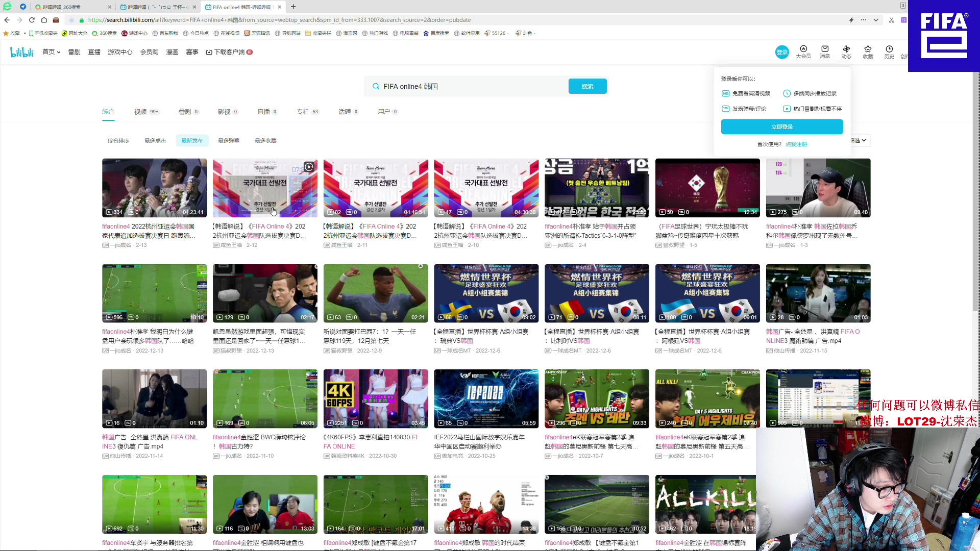Click the 收藏 star bookmark icon in bookmarks bar

[x=6, y=33]
